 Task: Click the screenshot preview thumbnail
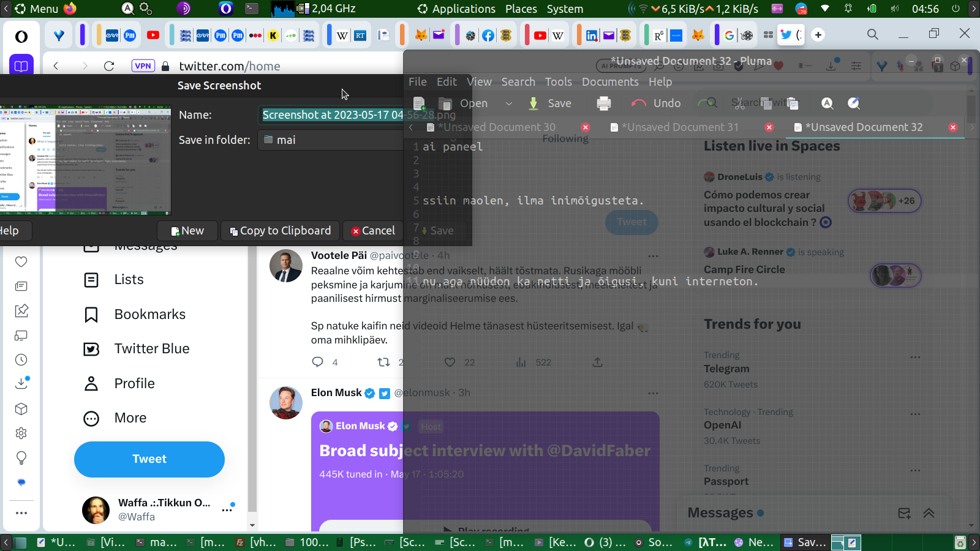coord(85,160)
